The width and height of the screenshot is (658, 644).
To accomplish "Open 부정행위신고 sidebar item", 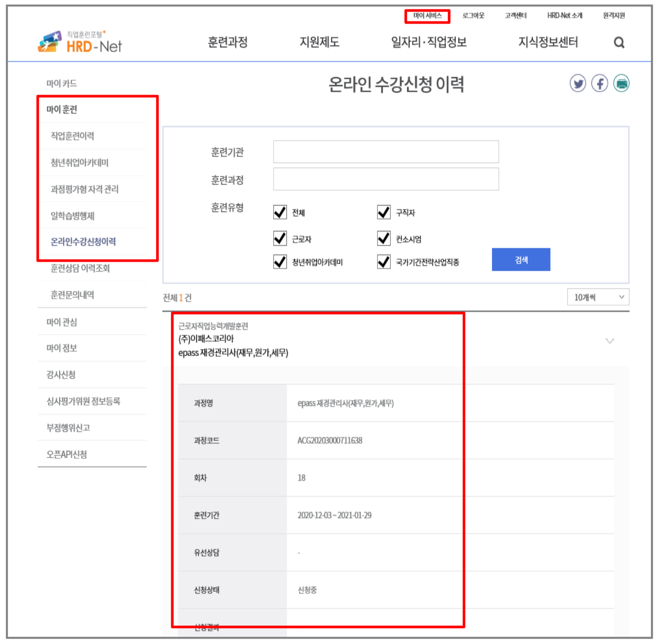I will tap(68, 428).
